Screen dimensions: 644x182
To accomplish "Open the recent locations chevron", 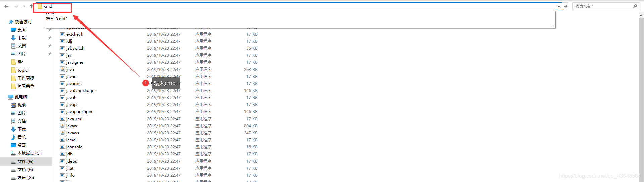I will coord(24,6).
